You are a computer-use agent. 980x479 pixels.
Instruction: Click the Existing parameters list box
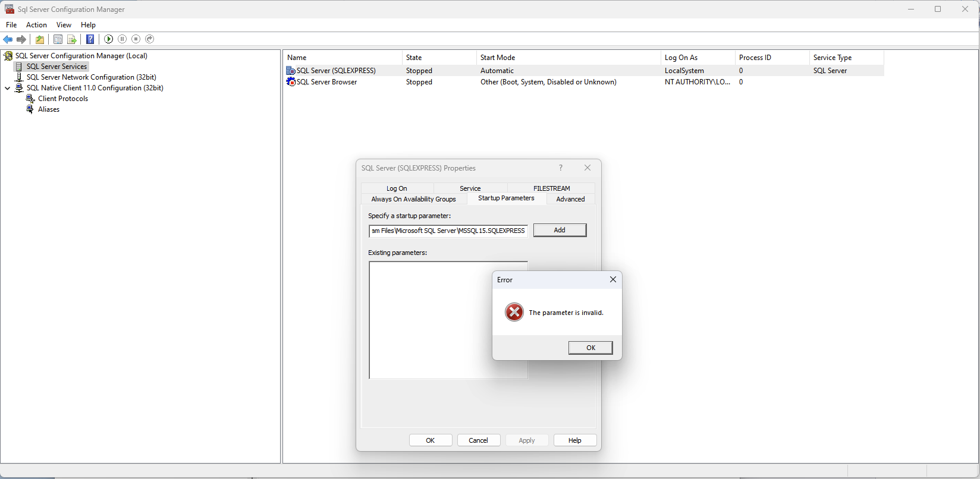coord(448,320)
